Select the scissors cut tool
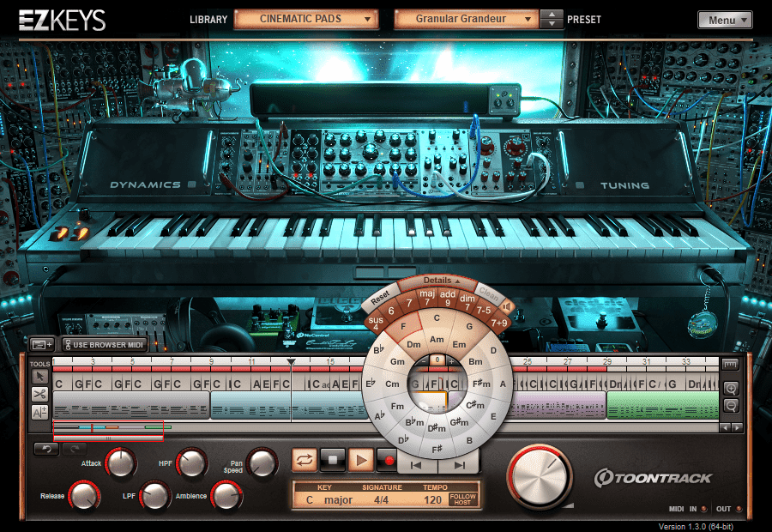Screen dimensions: 772x532 (39, 394)
